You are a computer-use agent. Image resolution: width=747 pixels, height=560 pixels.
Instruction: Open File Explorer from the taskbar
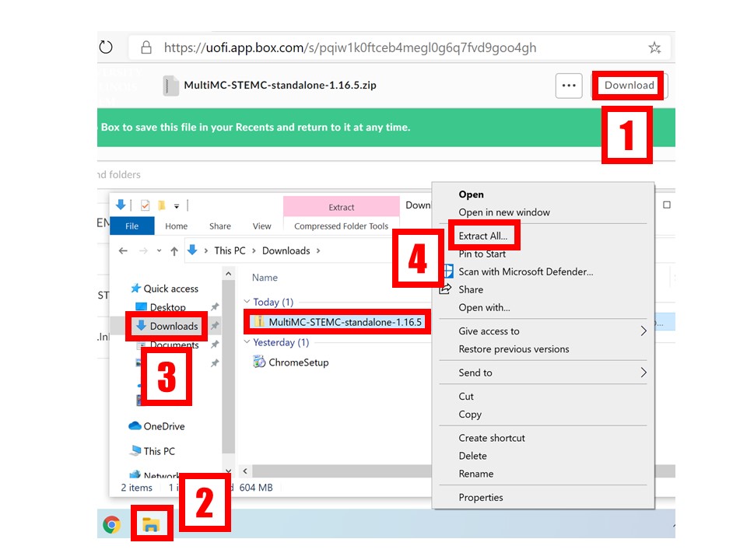pyautogui.click(x=151, y=524)
